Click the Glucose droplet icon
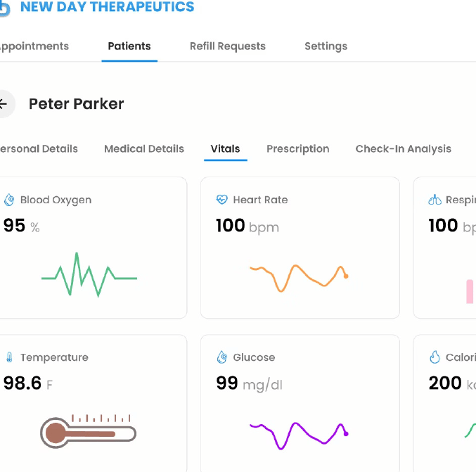 tap(222, 357)
